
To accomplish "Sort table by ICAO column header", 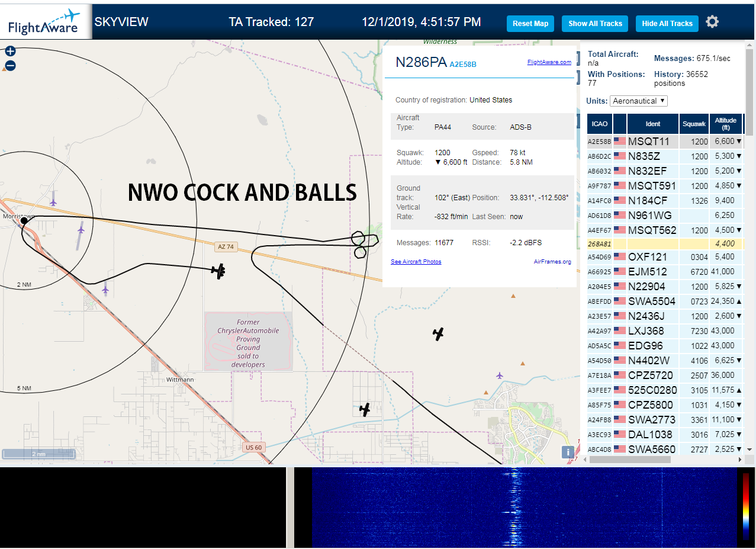I will click(600, 124).
